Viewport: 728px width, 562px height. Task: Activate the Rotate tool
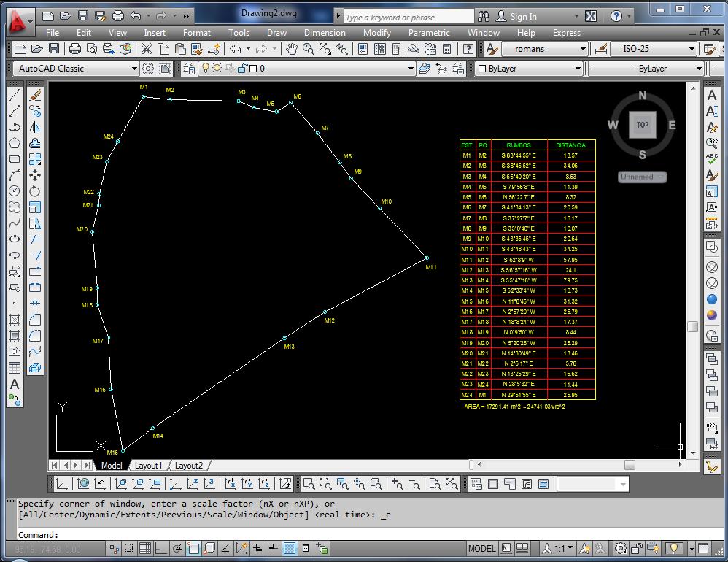35,191
